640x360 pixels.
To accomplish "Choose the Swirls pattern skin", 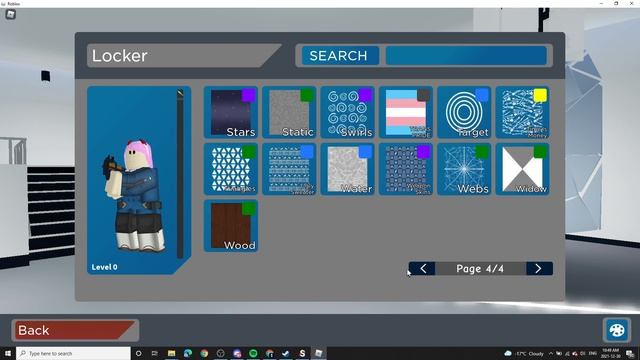I will click(347, 112).
